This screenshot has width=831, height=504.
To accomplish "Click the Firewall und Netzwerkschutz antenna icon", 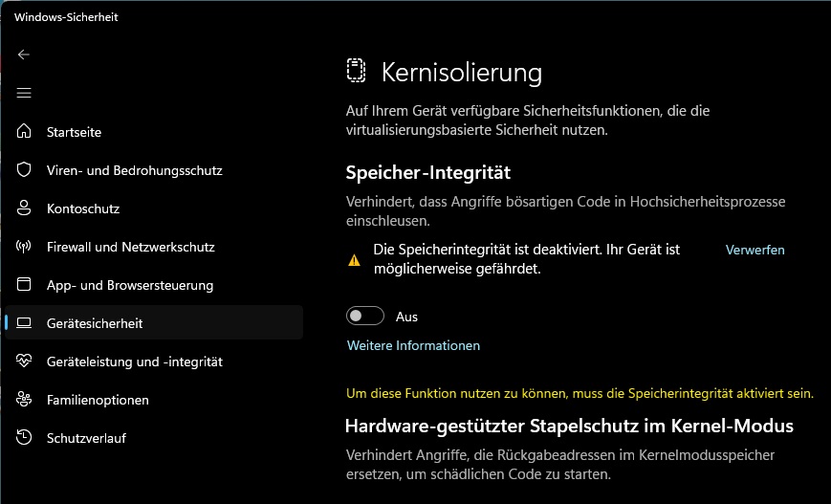I will 26,247.
